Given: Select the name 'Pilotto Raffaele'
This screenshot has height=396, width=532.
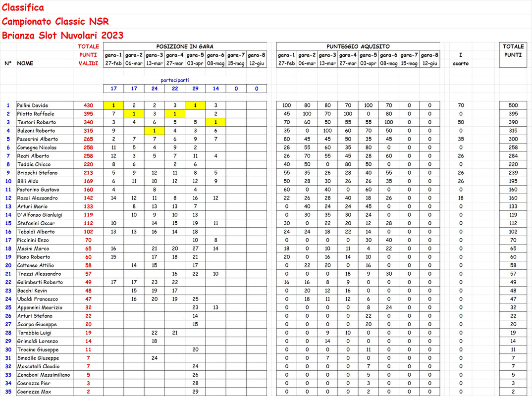Looking at the screenshot, I should (x=36, y=114).
